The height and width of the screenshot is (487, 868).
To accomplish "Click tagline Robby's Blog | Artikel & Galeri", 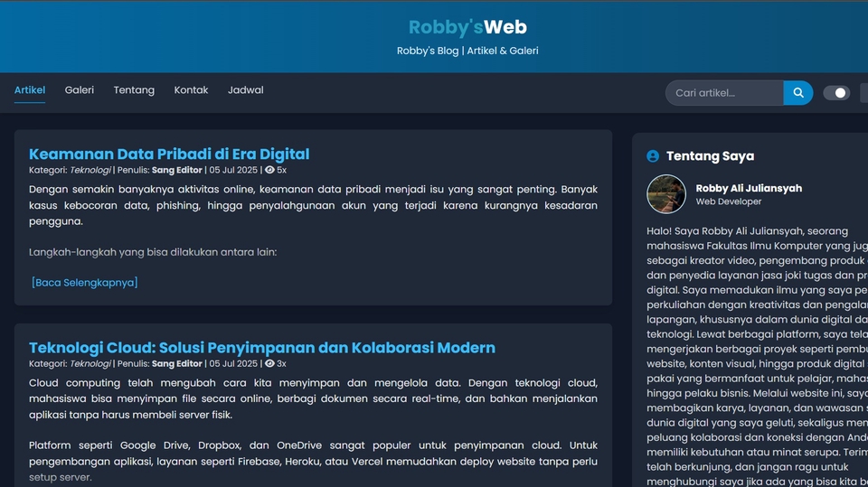I will pyautogui.click(x=467, y=51).
